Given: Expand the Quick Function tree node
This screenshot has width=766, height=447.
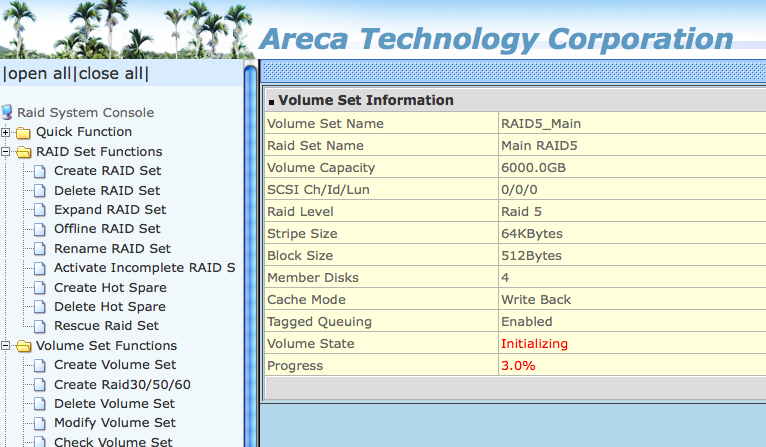Looking at the screenshot, I should (x=5, y=132).
